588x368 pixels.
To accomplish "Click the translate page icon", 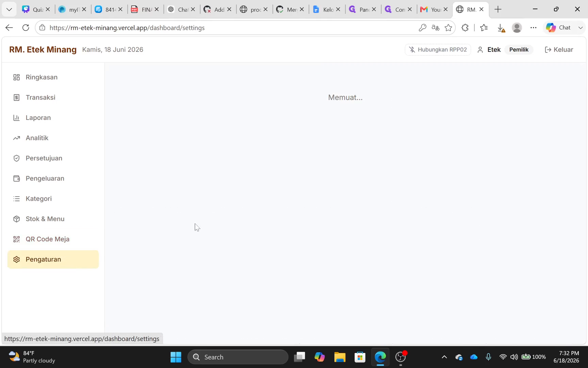I will (x=435, y=28).
